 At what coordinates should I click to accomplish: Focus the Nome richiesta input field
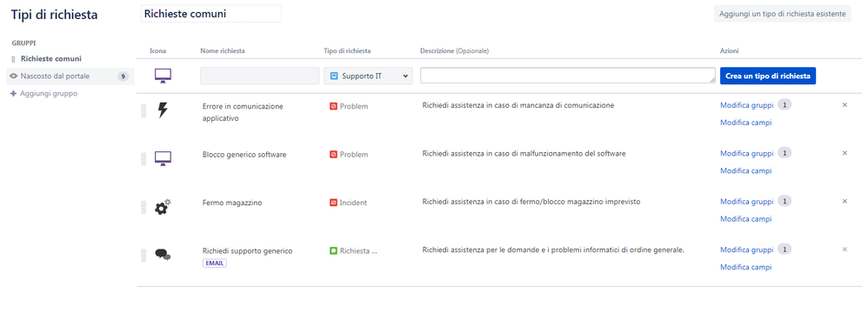(x=260, y=76)
